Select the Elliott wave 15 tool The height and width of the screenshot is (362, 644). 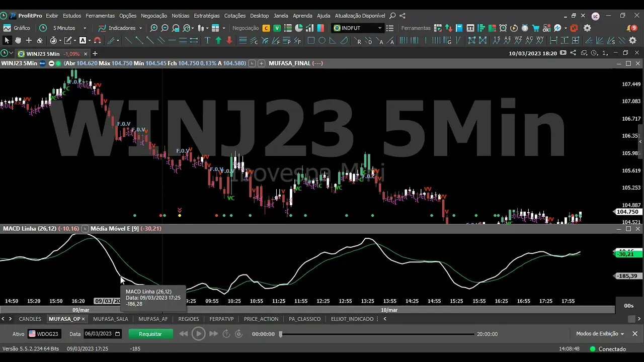tap(497, 40)
